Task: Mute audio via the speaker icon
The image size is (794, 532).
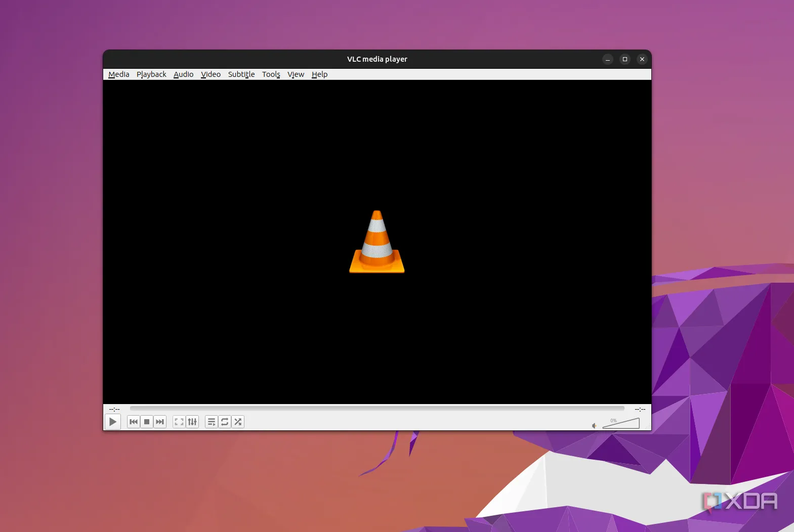Action: 595,425
